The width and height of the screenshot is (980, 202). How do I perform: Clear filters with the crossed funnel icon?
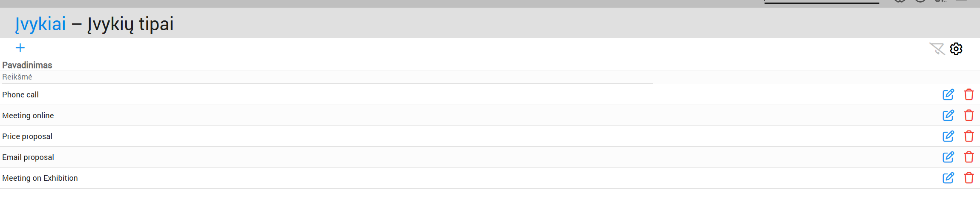[x=937, y=49]
